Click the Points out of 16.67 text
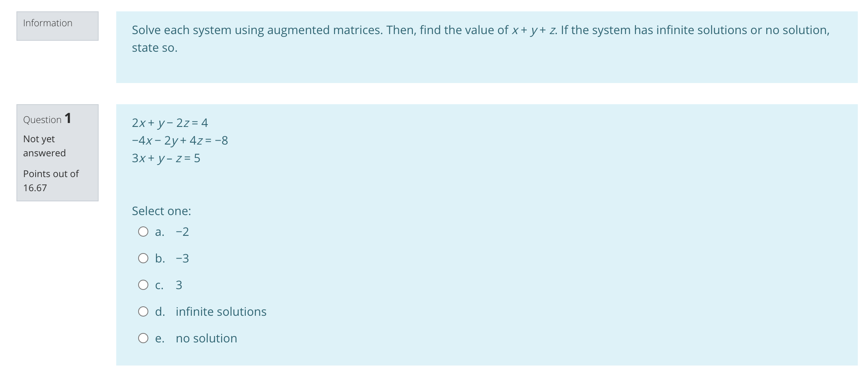 click(x=50, y=180)
